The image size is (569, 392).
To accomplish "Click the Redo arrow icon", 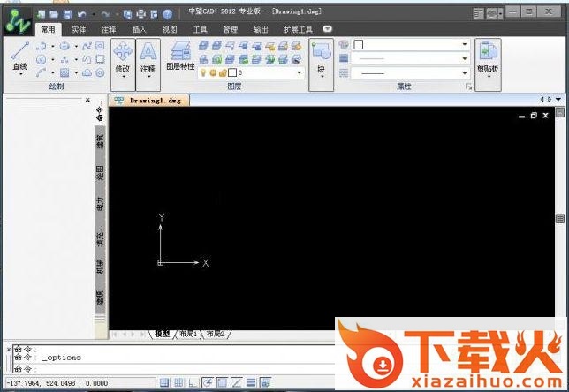I will tap(105, 14).
